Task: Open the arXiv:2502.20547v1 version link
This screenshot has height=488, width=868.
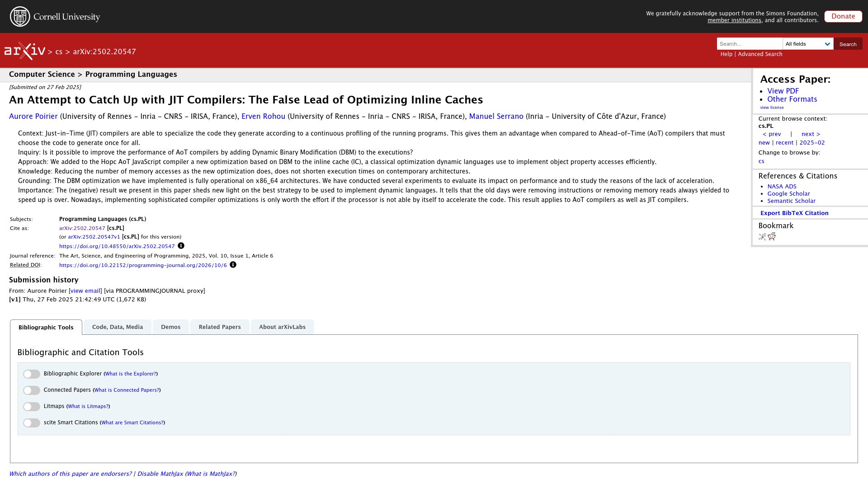Action: tap(94, 237)
